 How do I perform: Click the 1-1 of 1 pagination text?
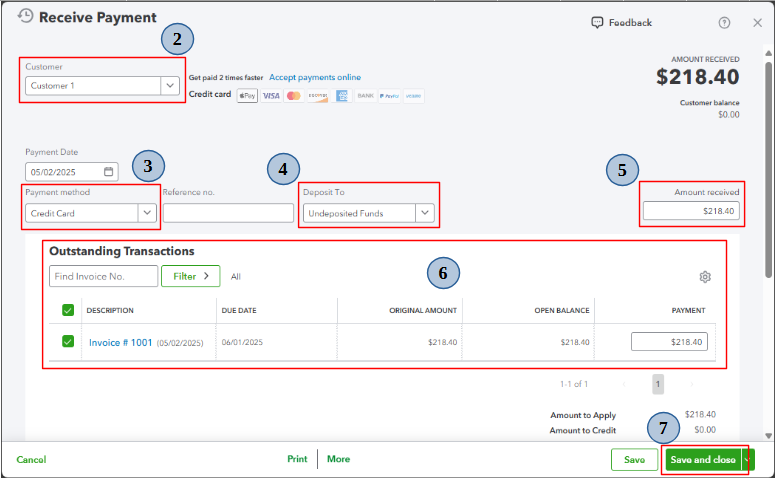point(574,384)
